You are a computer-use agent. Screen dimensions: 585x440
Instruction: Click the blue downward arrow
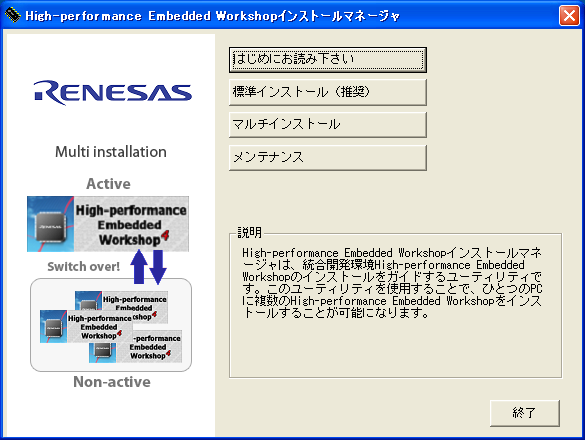(x=158, y=267)
